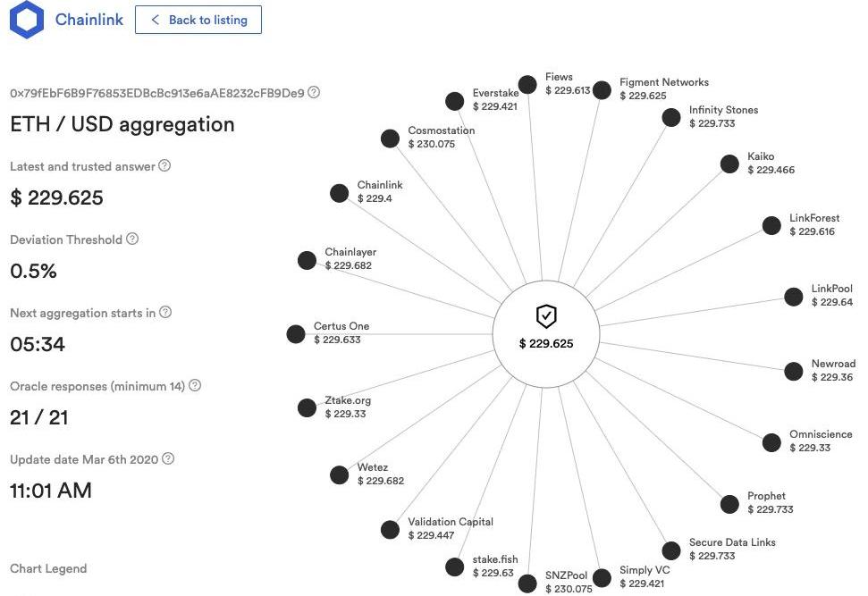Viewport: 868px width, 596px height.
Task: Click the Chainlink brand name text
Action: tap(88, 20)
